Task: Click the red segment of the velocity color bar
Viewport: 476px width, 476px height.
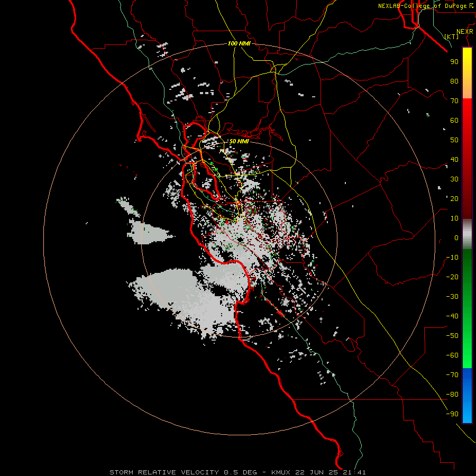Action: (467, 159)
